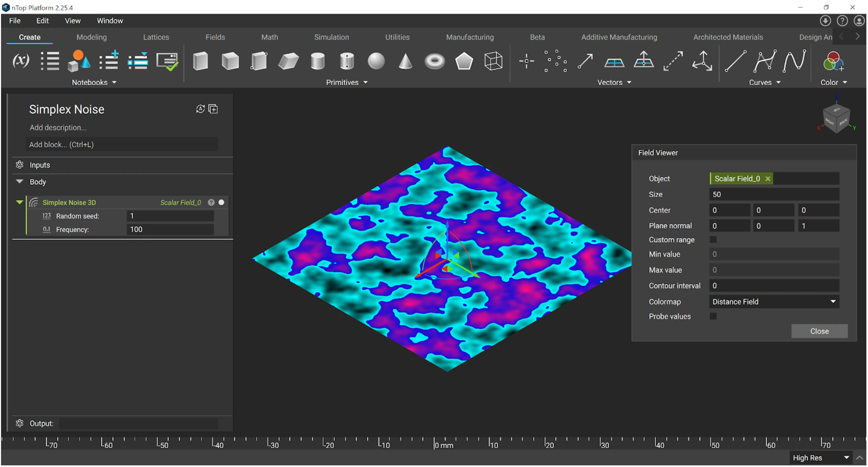Viewport: 868px width, 467px height.
Task: Open the Colormap Distance Field dropdown
Action: [774, 302]
